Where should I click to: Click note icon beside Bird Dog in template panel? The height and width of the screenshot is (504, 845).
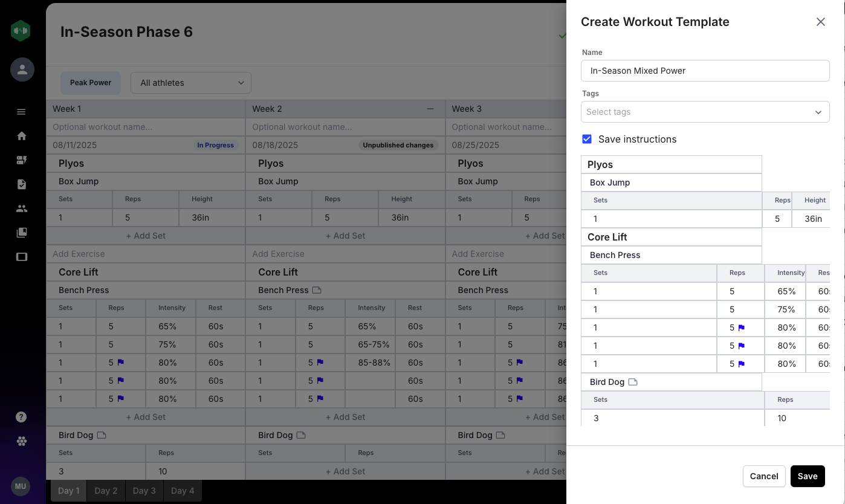[633, 382]
